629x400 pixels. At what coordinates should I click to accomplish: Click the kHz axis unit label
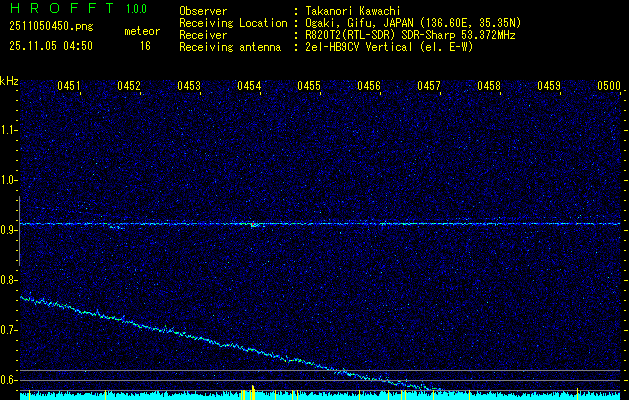click(9, 81)
